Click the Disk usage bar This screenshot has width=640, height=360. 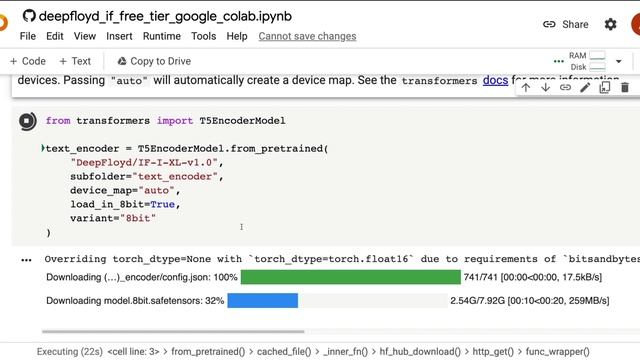pos(597,67)
